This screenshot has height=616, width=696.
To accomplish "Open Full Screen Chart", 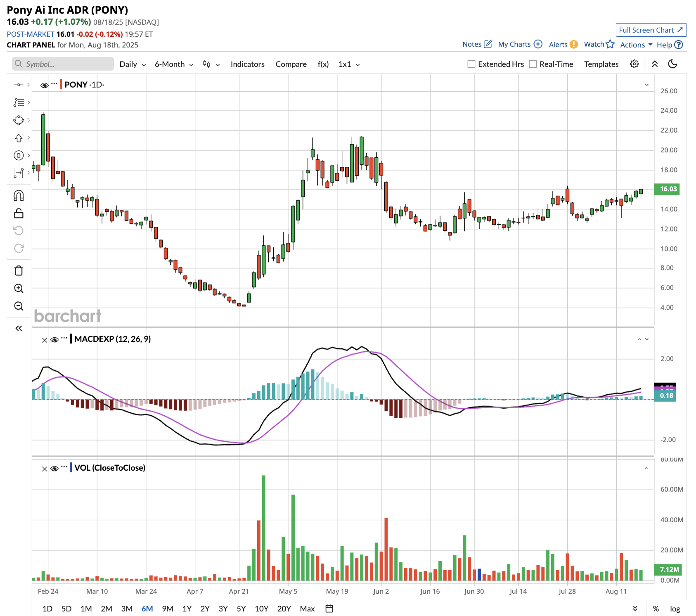I will click(651, 30).
